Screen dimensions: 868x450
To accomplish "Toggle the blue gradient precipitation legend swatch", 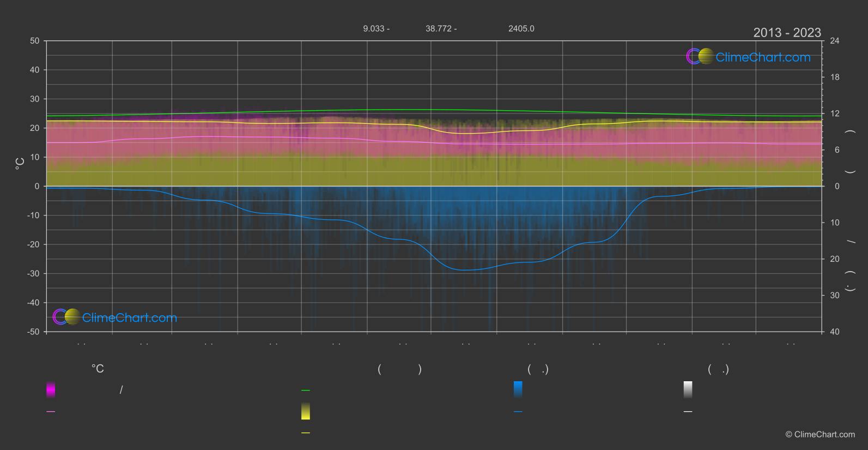I will pyautogui.click(x=518, y=389).
